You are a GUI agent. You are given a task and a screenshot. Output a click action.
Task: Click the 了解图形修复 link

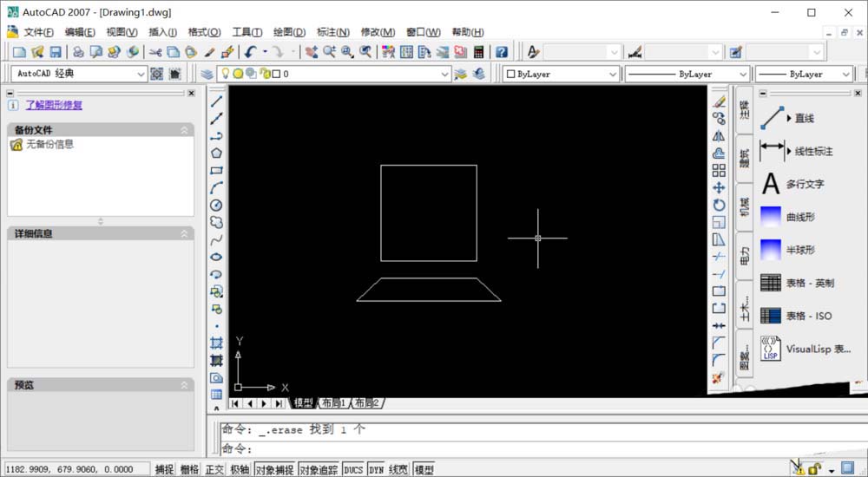pyautogui.click(x=54, y=105)
